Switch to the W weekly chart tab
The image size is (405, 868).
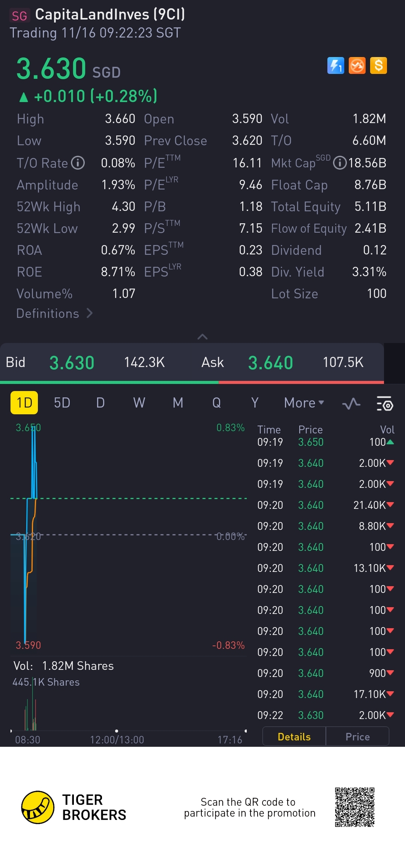pyautogui.click(x=139, y=403)
